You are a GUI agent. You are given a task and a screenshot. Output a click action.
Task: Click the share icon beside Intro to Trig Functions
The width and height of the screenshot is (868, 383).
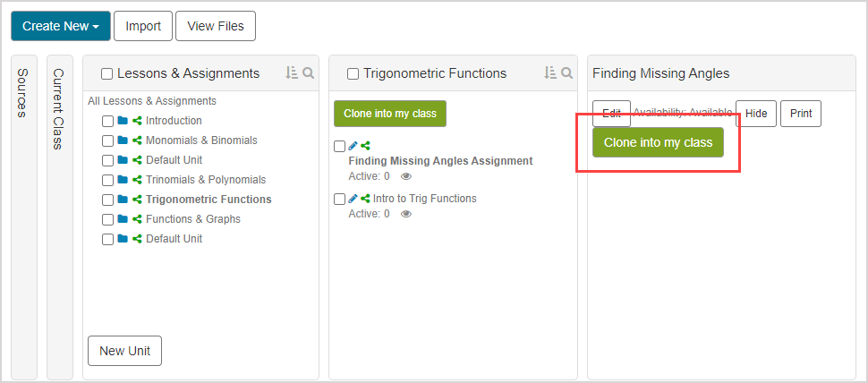[365, 199]
